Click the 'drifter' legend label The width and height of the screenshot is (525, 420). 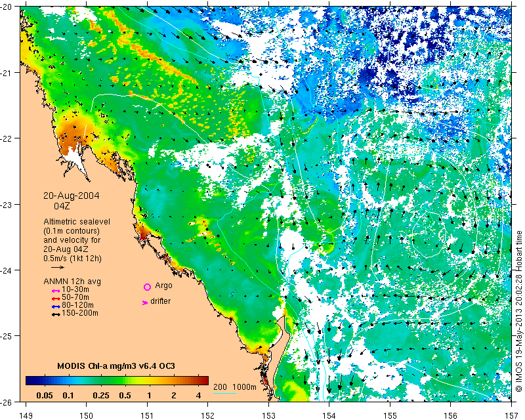coord(160,301)
